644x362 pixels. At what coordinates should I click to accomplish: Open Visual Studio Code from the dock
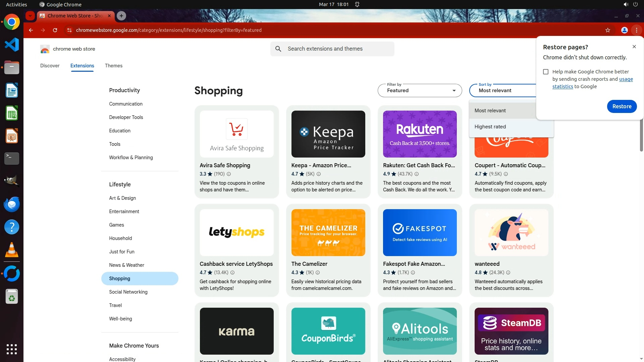tap(12, 45)
